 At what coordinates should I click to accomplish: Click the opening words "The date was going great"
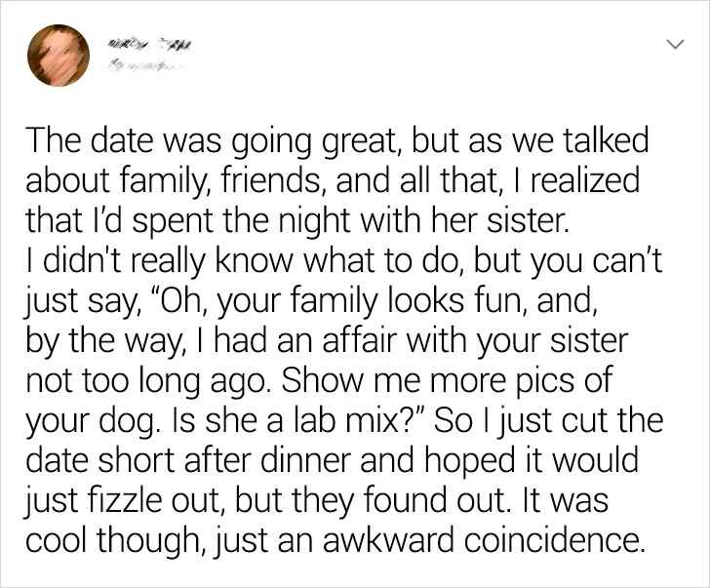[x=211, y=141]
